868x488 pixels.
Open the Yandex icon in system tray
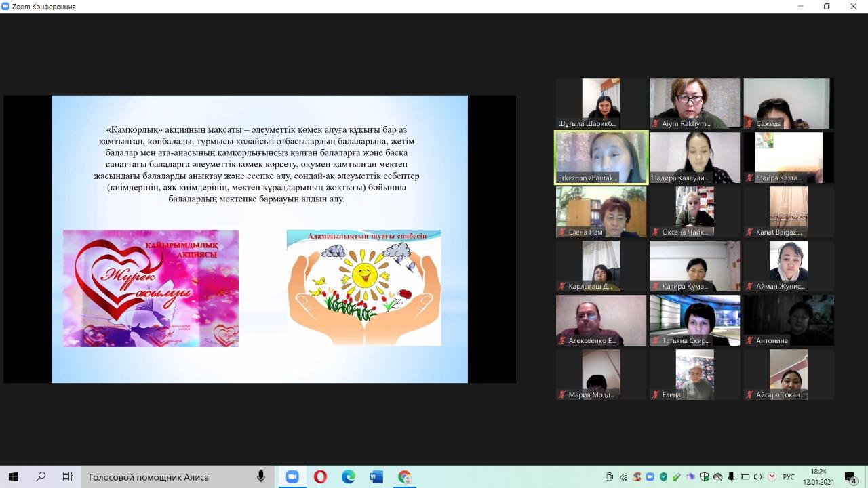772,477
